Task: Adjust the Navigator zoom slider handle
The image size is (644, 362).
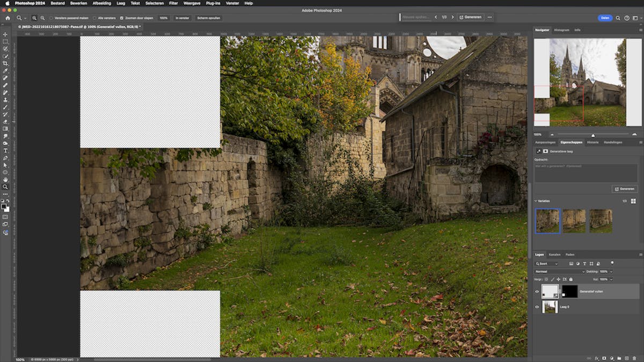Action: point(593,135)
